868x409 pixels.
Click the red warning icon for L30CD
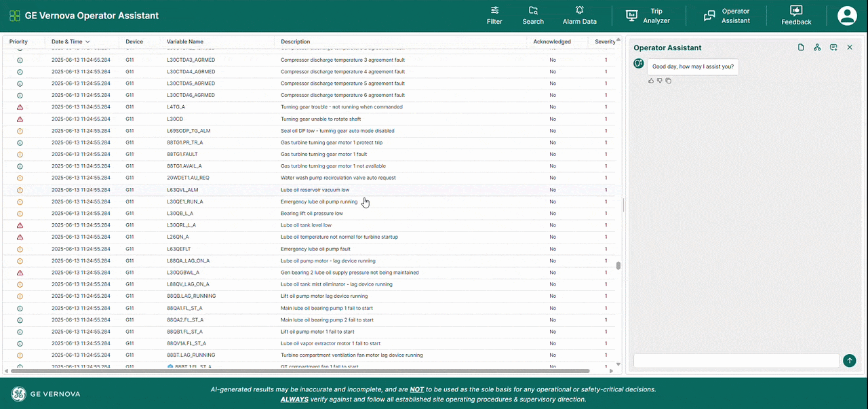point(20,119)
